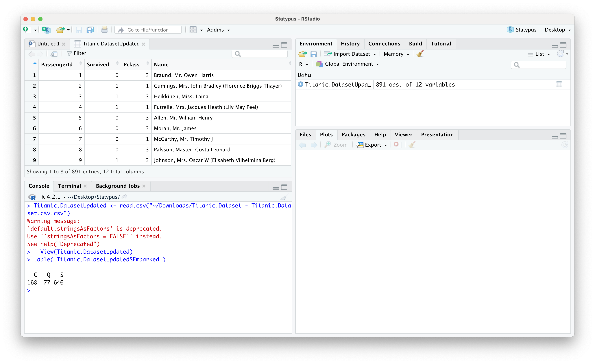This screenshot has width=595, height=364.
Task: Pop out the data viewer to a new window
Action: click(x=54, y=54)
